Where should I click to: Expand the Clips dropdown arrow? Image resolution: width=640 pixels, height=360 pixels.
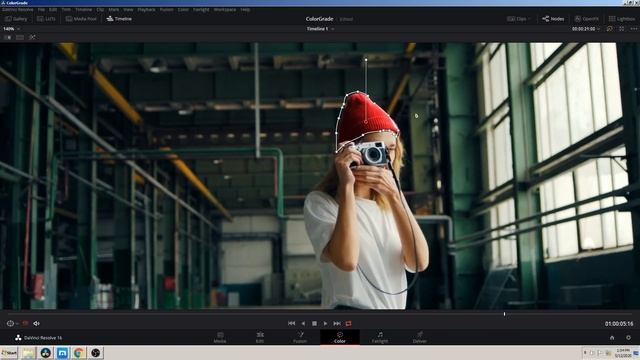click(x=529, y=19)
